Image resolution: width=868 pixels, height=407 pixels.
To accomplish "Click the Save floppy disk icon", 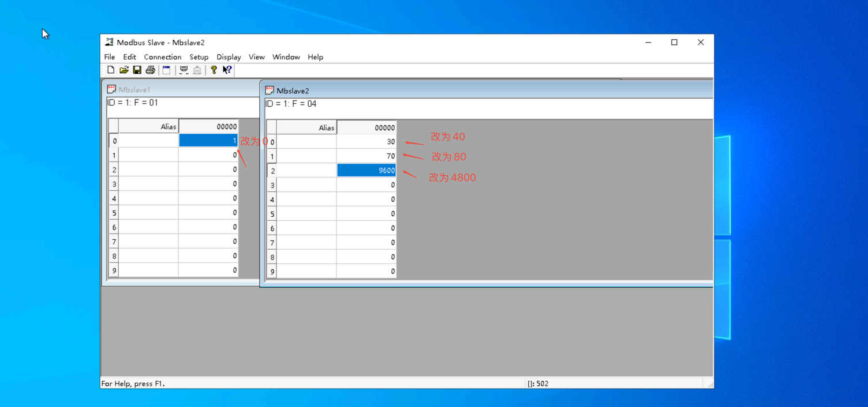I will click(x=137, y=70).
